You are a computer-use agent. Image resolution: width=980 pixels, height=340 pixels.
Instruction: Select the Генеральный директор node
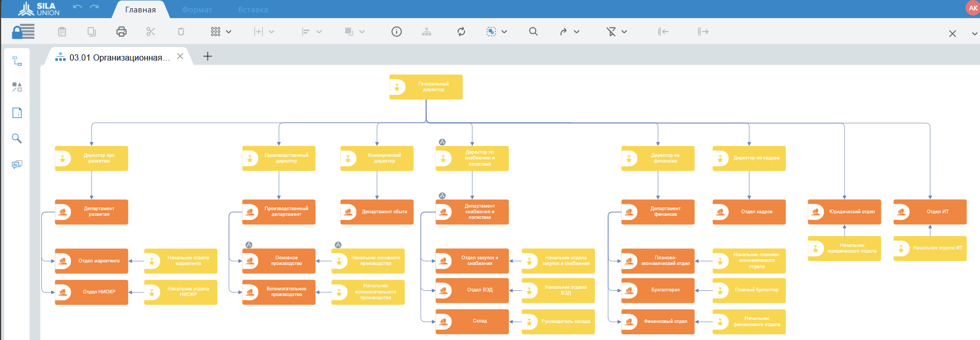426,87
